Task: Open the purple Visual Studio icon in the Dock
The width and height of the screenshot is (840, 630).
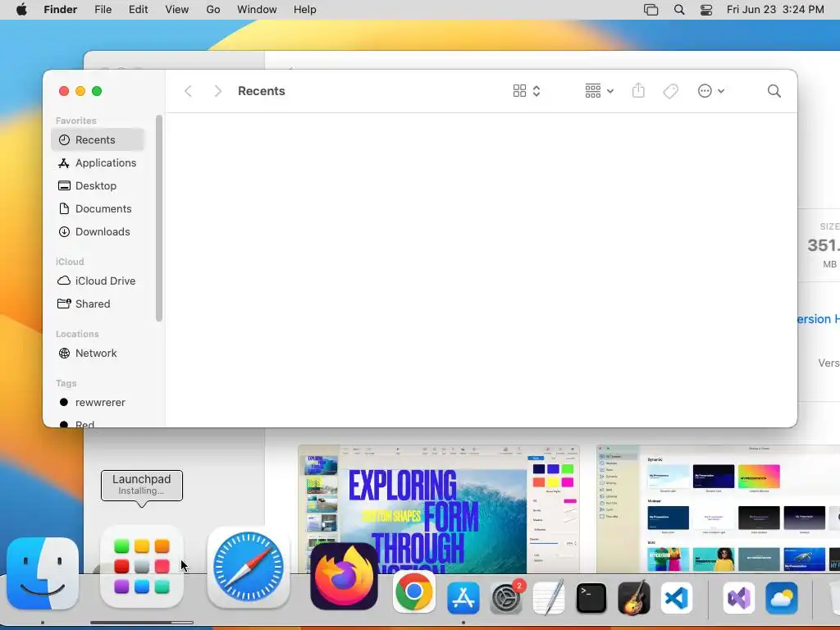Action: pyautogui.click(x=739, y=598)
